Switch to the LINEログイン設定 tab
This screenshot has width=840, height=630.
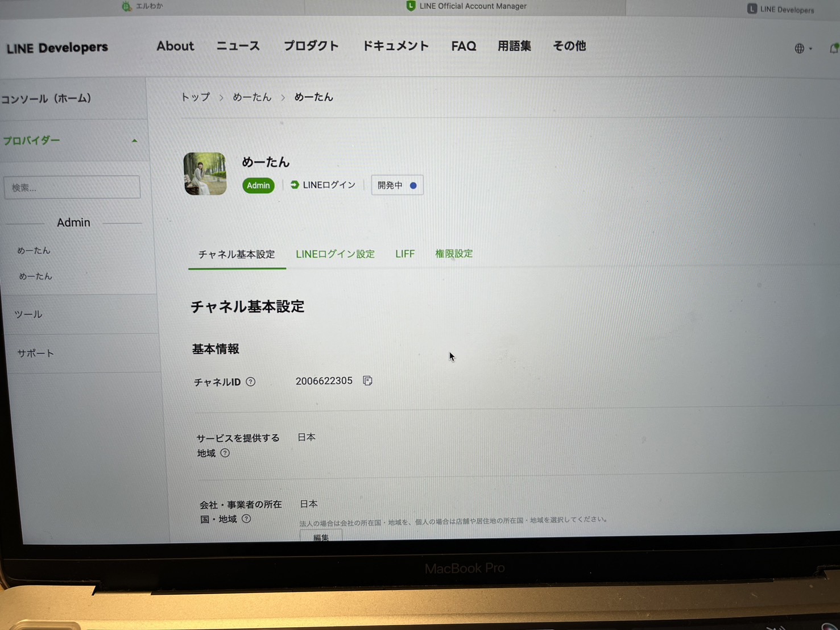tap(335, 254)
